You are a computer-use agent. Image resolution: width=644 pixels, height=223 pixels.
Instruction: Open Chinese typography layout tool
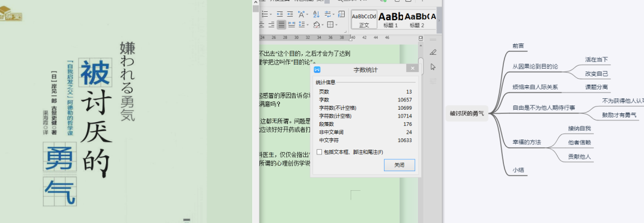click(302, 14)
